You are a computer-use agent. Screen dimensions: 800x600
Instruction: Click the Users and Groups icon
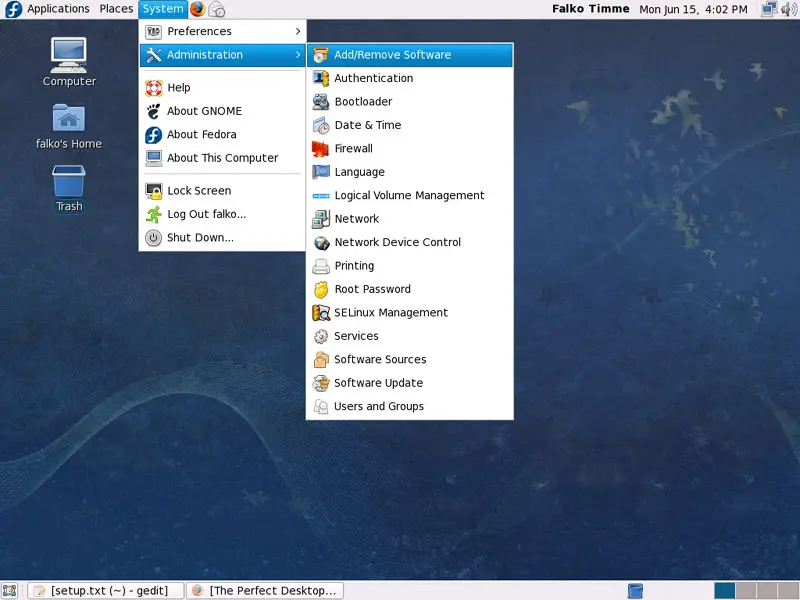321,407
